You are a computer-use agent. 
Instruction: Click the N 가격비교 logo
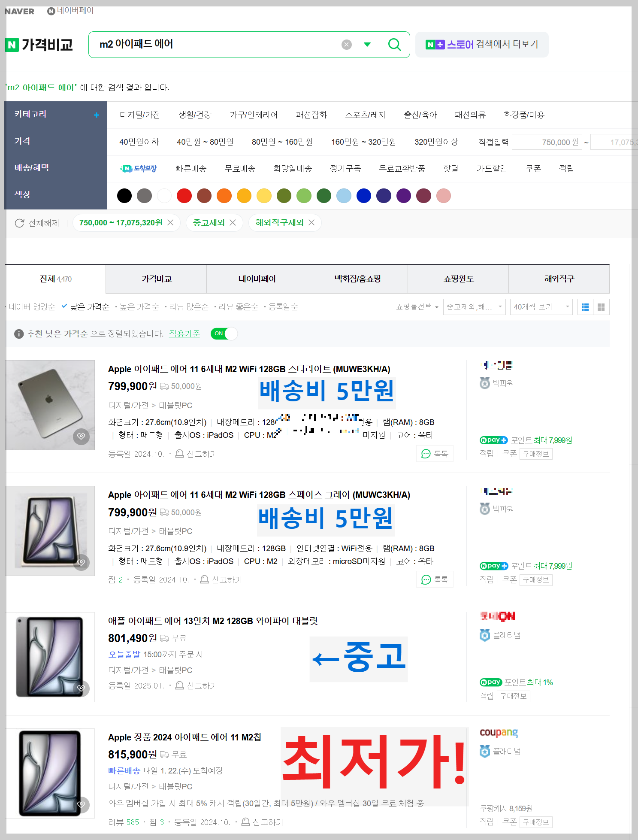[39, 45]
